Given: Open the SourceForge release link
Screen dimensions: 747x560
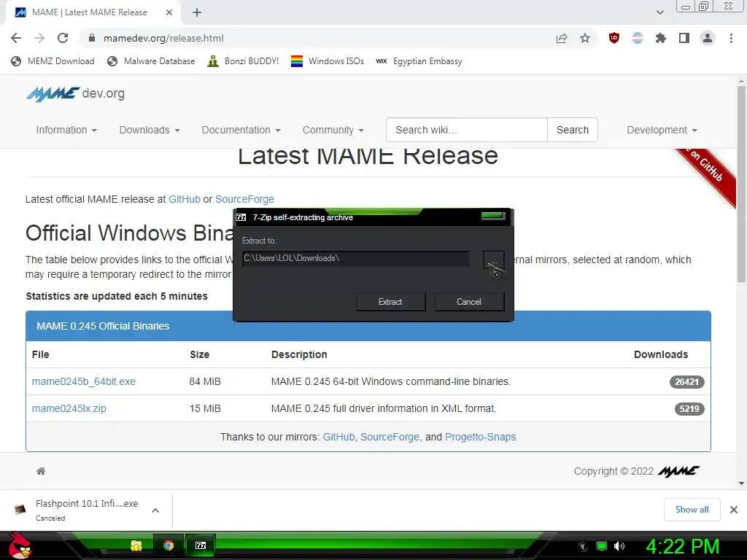Looking at the screenshot, I should click(244, 199).
